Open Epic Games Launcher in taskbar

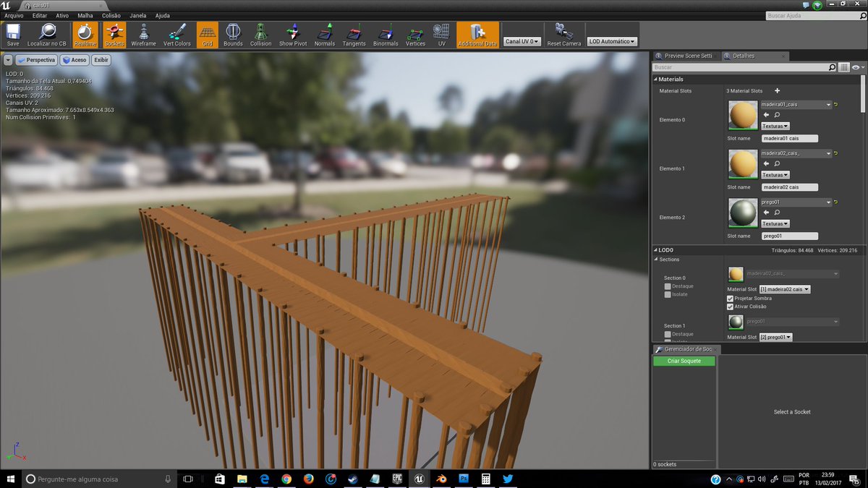pyautogui.click(x=396, y=479)
